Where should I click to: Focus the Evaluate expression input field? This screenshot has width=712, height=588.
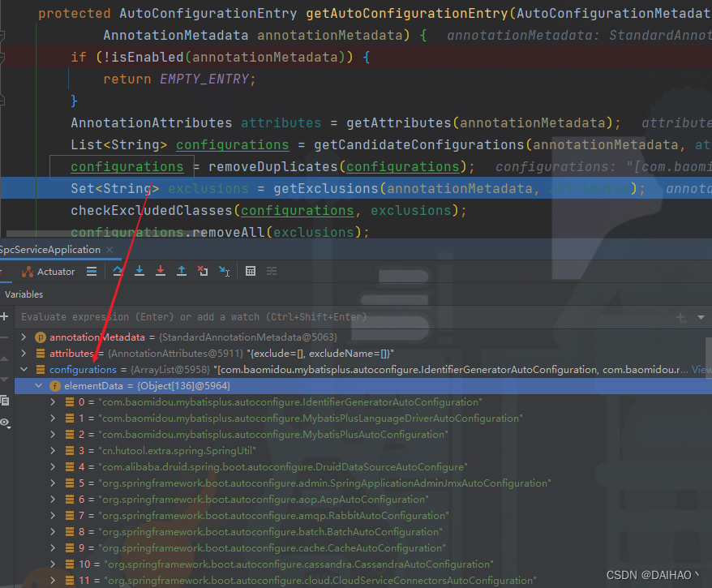(345, 317)
